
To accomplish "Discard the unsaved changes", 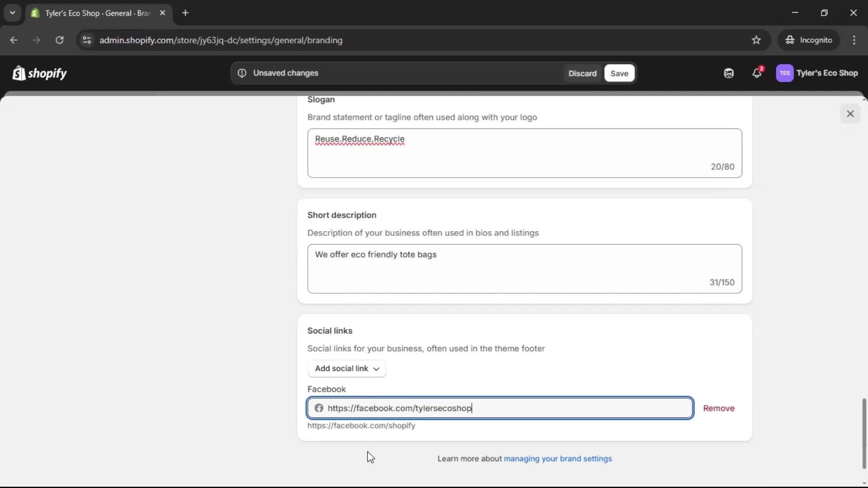I will pyautogui.click(x=582, y=73).
